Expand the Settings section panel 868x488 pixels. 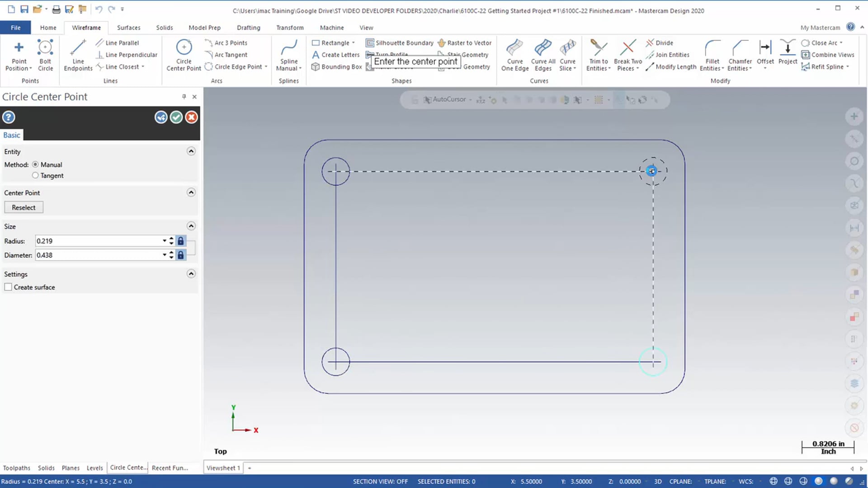pos(191,273)
